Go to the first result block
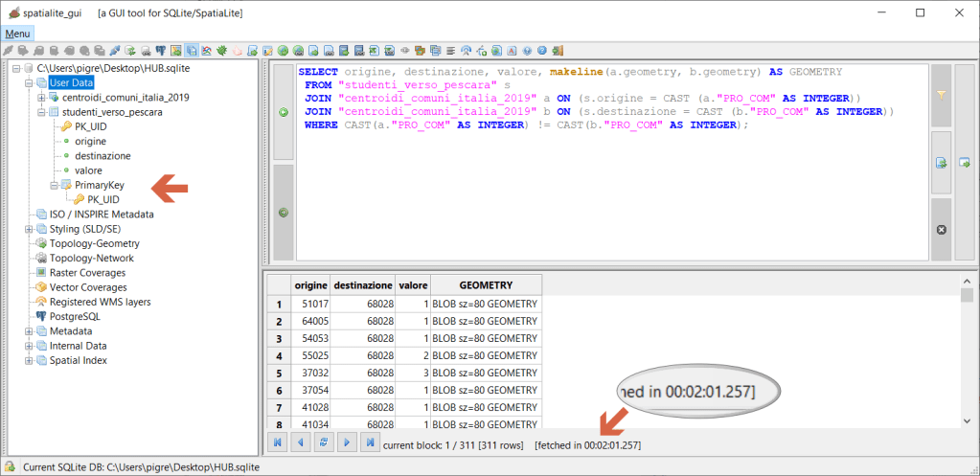This screenshot has width=980, height=476. click(278, 444)
